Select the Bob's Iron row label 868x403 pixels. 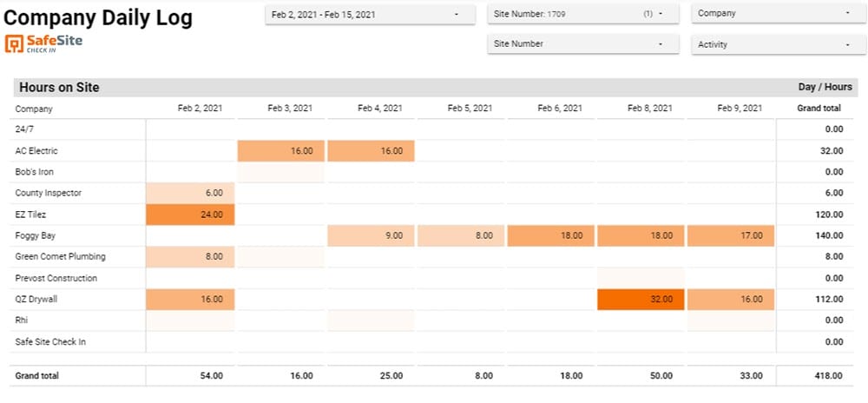[x=35, y=172]
